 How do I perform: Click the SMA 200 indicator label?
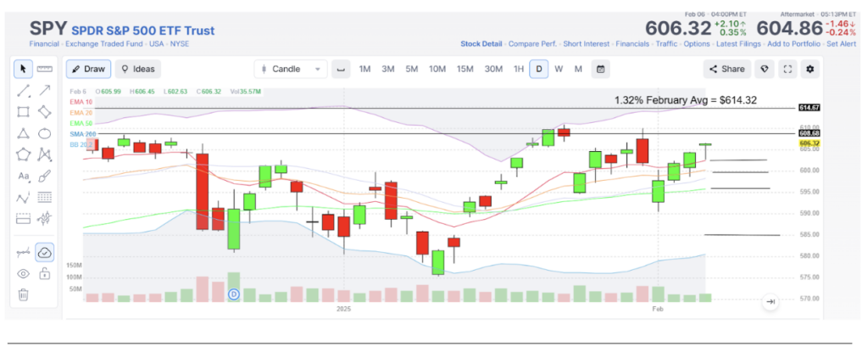coord(81,134)
